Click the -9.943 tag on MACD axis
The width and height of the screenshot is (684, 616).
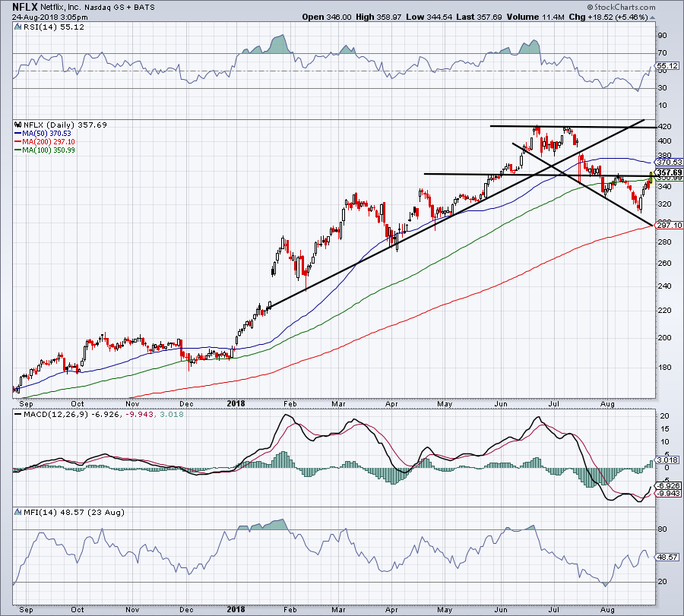tap(668, 494)
